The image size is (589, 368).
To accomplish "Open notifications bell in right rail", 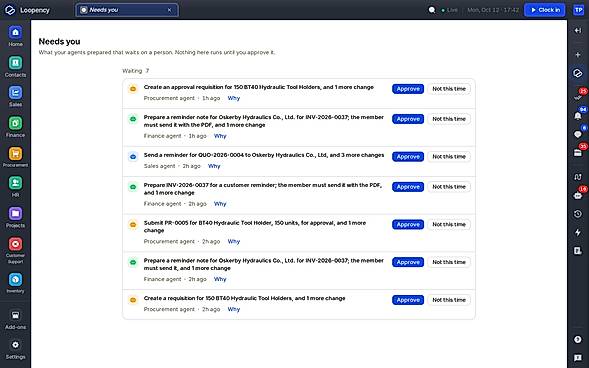I will point(578,116).
